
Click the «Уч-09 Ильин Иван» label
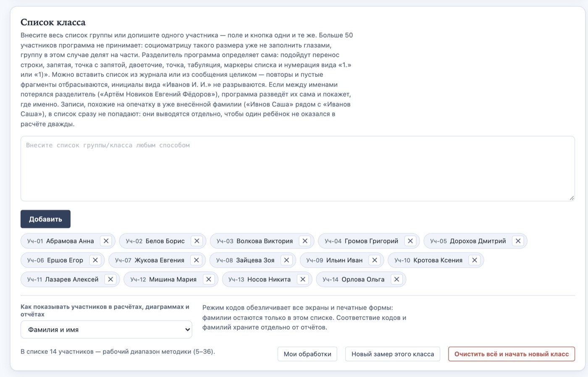tap(334, 260)
